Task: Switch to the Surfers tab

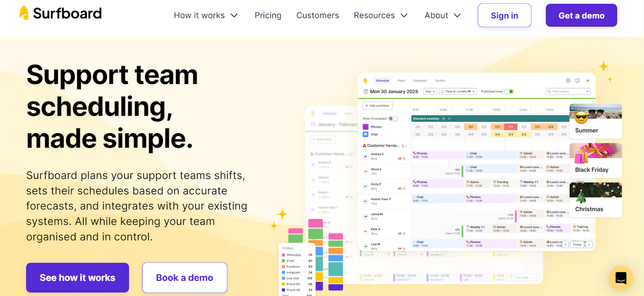Action: point(440,80)
